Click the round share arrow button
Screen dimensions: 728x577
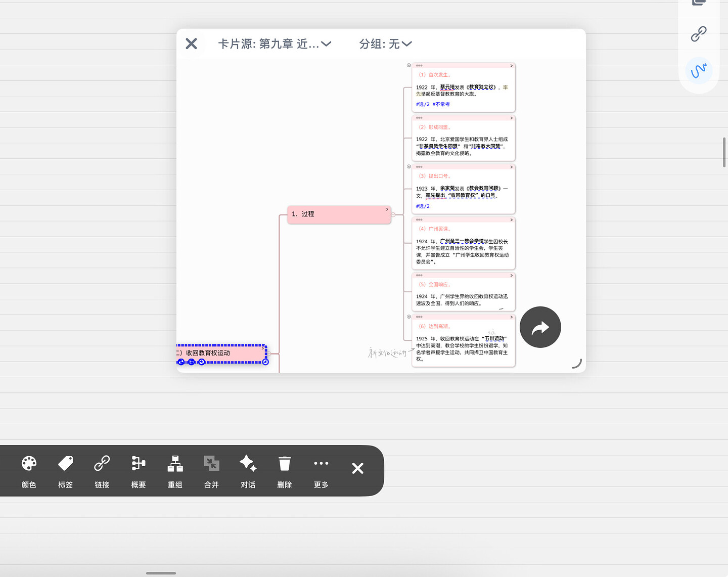point(540,327)
